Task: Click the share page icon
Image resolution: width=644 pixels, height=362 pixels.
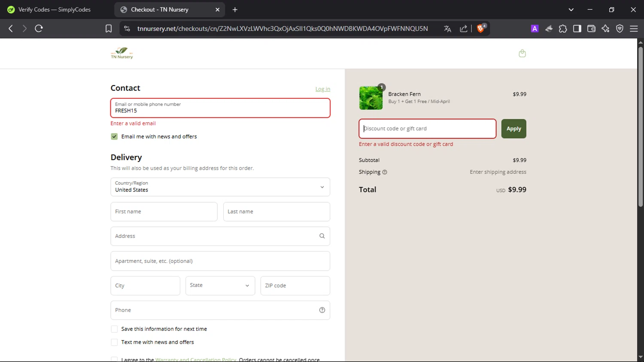Action: point(464,29)
